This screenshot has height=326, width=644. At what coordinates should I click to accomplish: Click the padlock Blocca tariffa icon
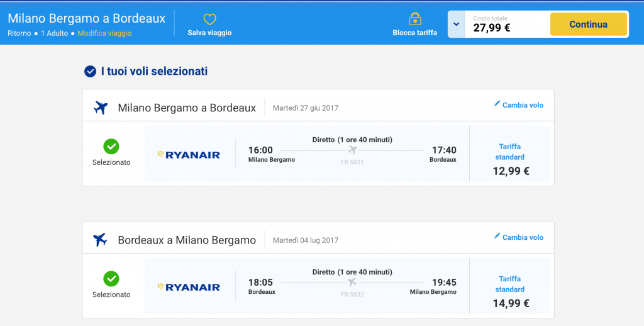pyautogui.click(x=414, y=19)
